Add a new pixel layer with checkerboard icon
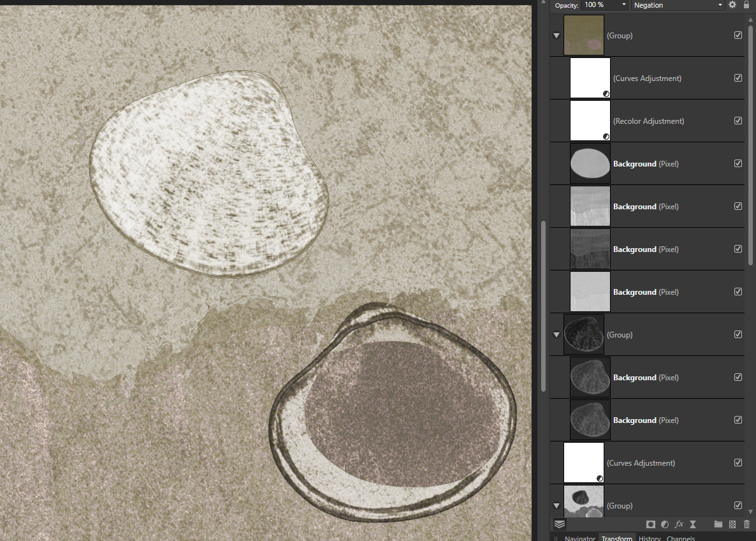 (x=732, y=524)
